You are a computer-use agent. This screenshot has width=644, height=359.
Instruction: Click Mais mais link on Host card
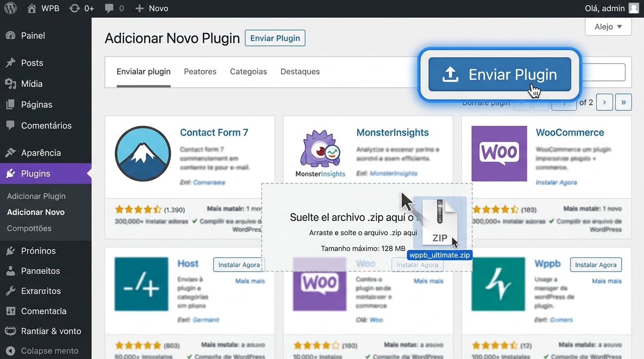[250, 281]
